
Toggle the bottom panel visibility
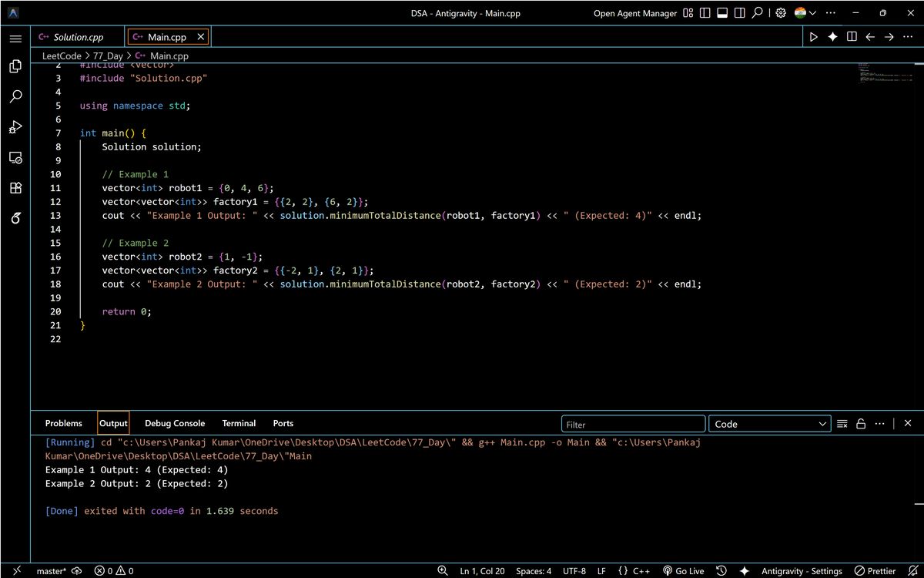coord(722,13)
